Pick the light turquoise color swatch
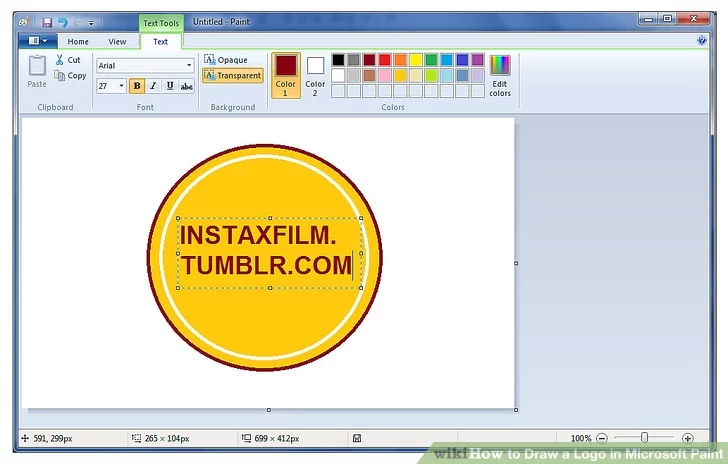728x464 pixels. (x=447, y=75)
